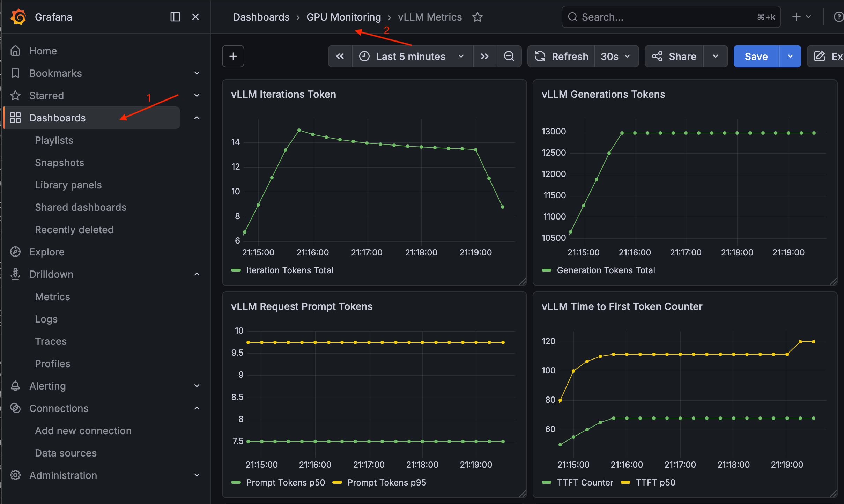Expand the Bookmarks section chevron
Screen dimensions: 844x504
197,73
